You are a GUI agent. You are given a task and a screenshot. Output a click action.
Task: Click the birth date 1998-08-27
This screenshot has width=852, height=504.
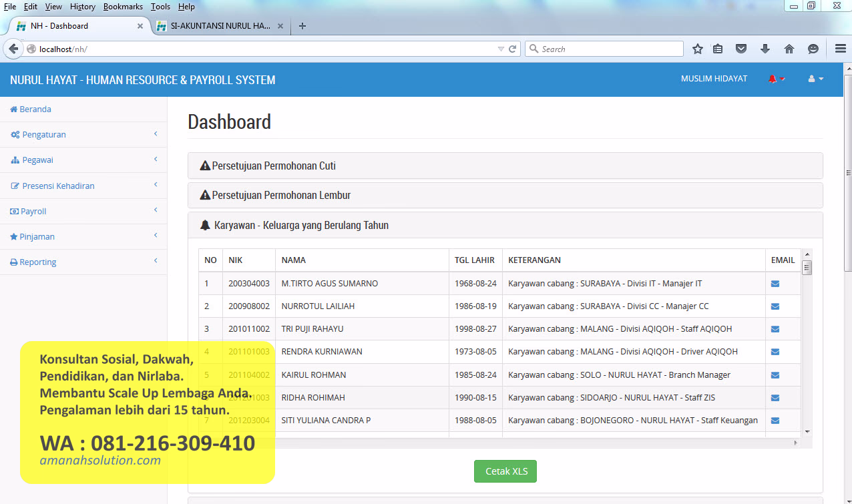point(475,329)
